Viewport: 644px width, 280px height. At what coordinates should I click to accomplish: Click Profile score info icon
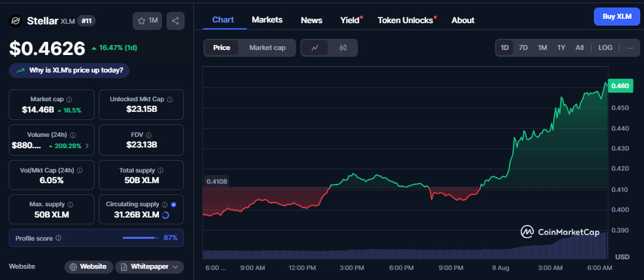point(58,238)
